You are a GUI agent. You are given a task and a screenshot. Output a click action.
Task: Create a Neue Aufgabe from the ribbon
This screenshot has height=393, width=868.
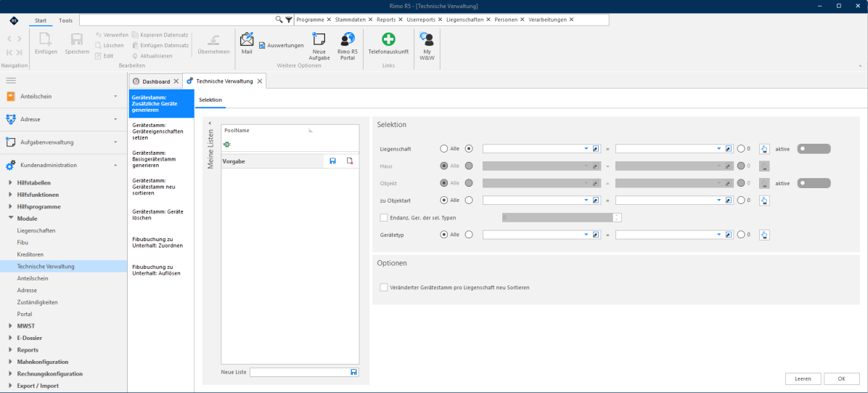click(x=319, y=46)
